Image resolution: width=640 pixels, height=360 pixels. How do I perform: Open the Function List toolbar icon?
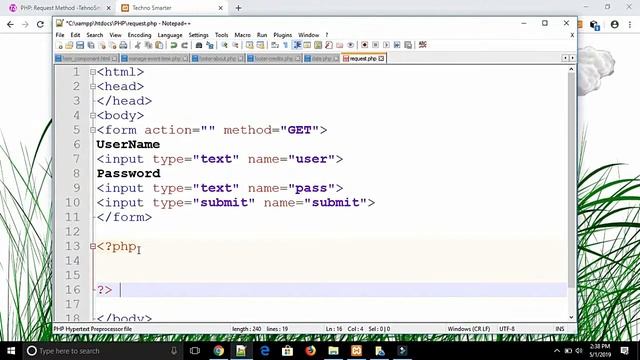pos(328,45)
